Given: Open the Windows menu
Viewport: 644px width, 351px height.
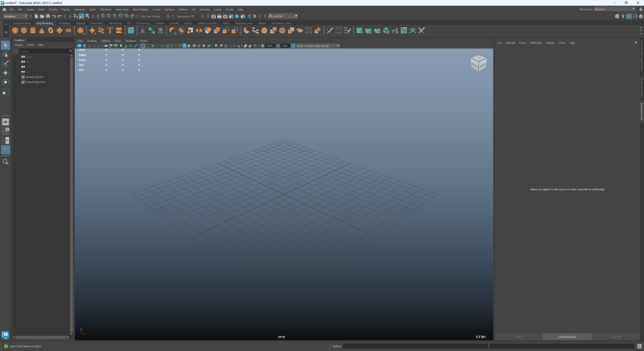Looking at the screenshot, I should (80, 9).
